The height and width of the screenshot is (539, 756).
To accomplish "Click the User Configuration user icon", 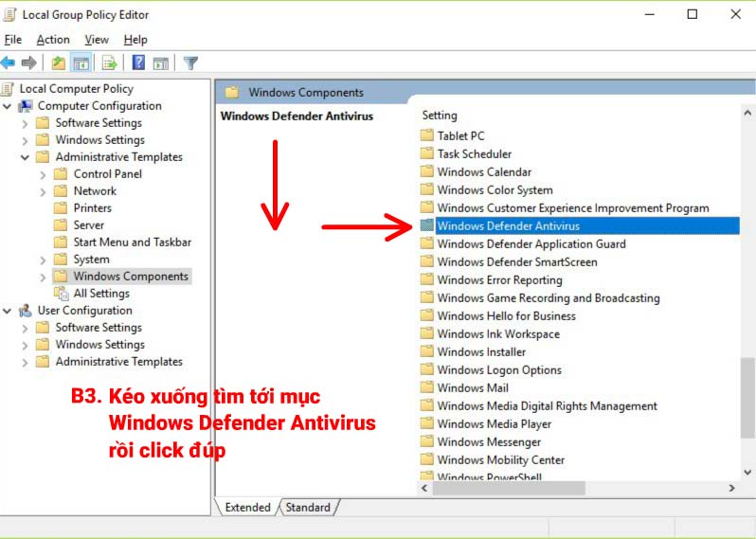I will 26,311.
